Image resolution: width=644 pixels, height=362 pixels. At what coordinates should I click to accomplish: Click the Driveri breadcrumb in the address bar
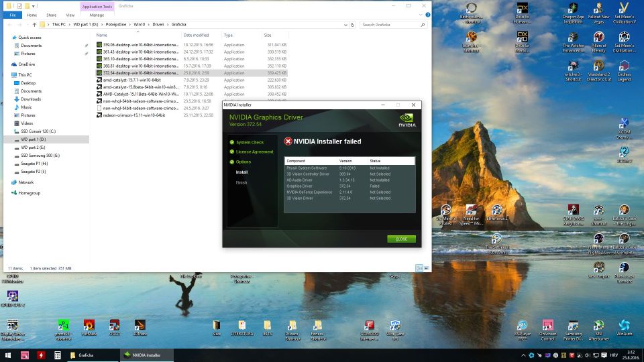158,25
